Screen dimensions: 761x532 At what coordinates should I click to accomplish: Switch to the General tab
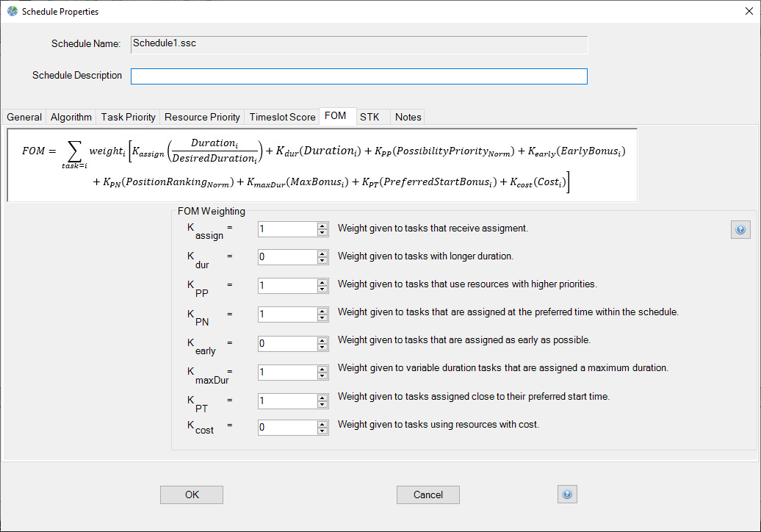pos(24,117)
